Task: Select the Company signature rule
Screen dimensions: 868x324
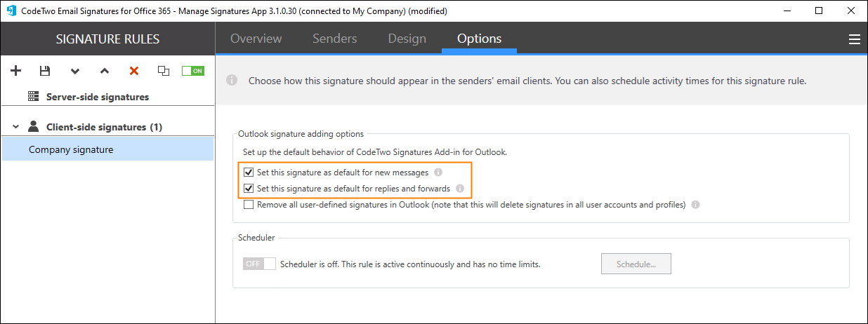Action: tap(107, 149)
